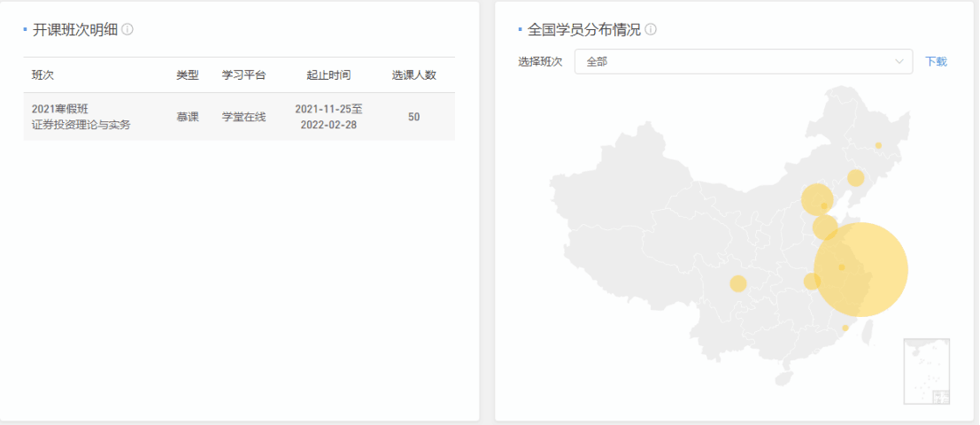The height and width of the screenshot is (425, 980).
Task: Click the 学习平台 column header
Action: [x=243, y=75]
